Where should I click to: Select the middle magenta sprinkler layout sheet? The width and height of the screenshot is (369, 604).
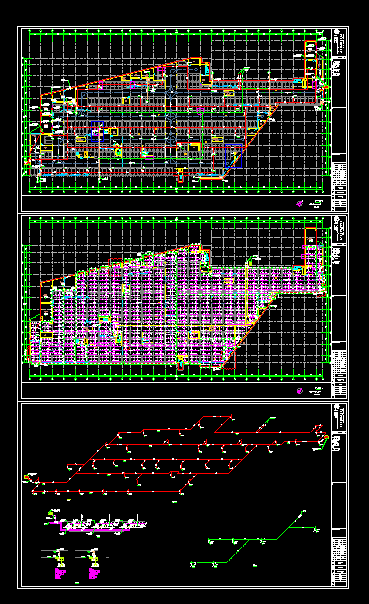click(183, 307)
